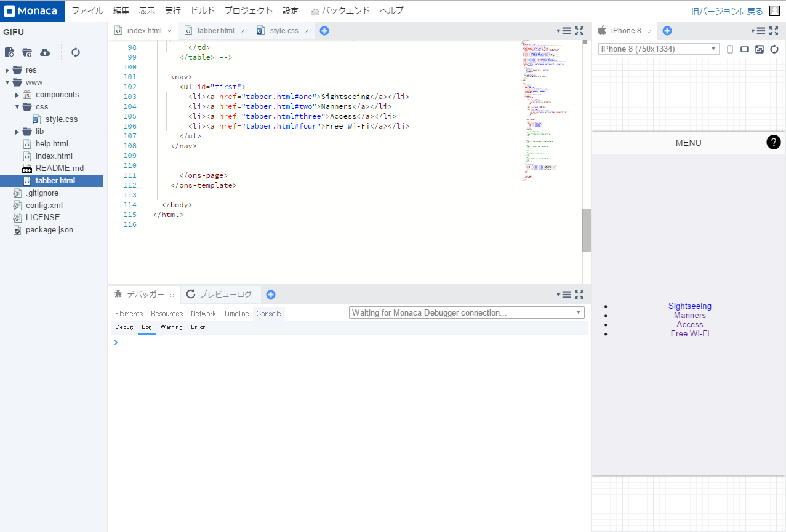Viewport: 786px width, 532px height.
Task: Open the 表示 menu
Action: (x=147, y=10)
